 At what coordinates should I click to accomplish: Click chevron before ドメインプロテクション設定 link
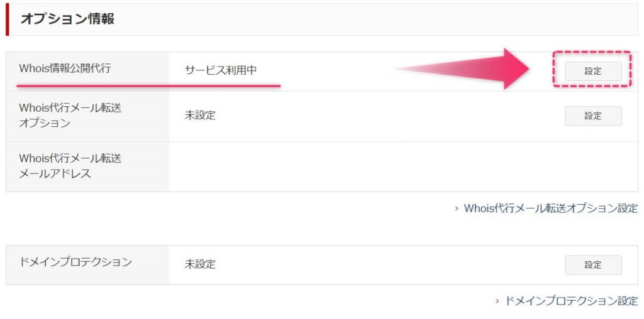point(497,301)
